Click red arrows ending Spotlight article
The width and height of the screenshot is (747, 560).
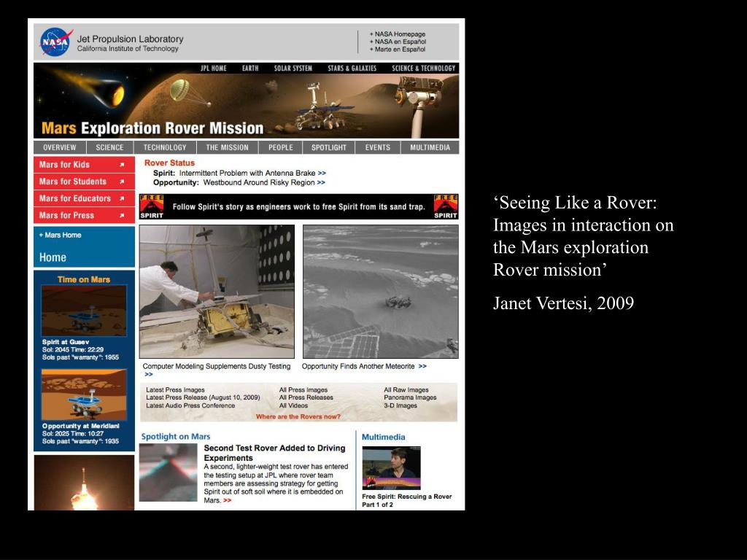pos(228,500)
